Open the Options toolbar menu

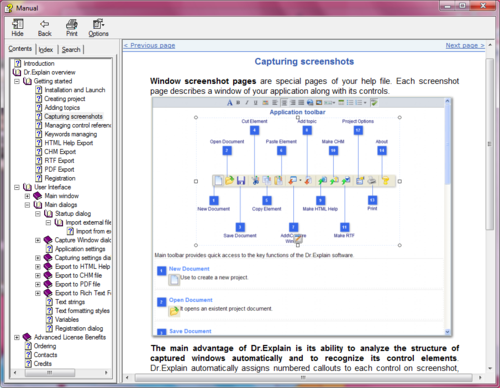tap(98, 28)
